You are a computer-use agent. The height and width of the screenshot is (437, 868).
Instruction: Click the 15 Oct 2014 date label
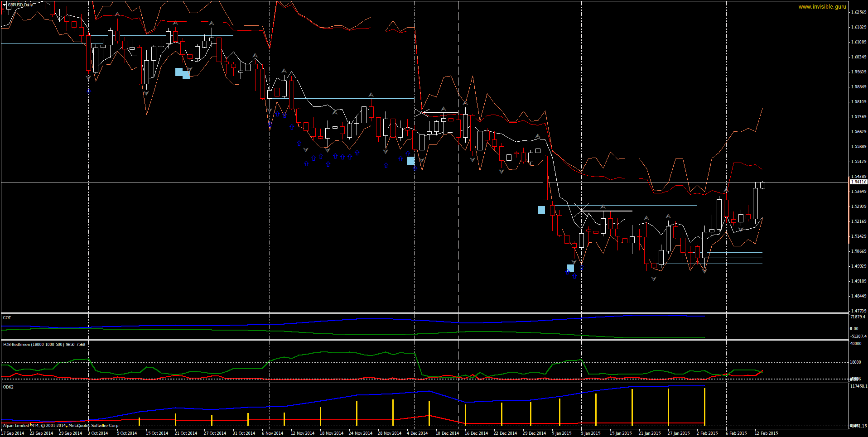157,433
